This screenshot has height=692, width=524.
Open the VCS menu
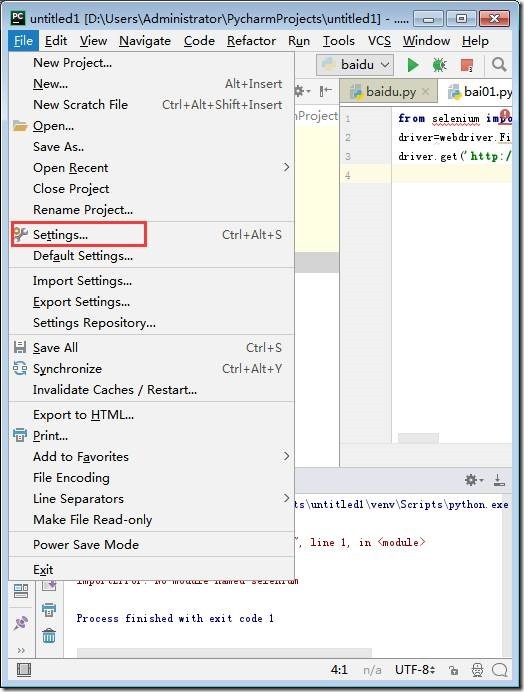pyautogui.click(x=379, y=41)
